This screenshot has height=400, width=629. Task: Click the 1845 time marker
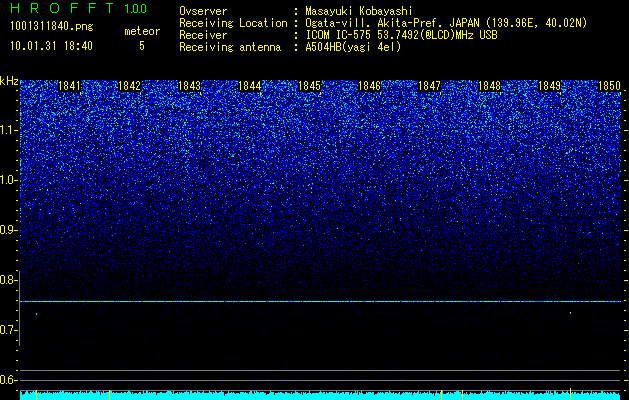tap(310, 86)
